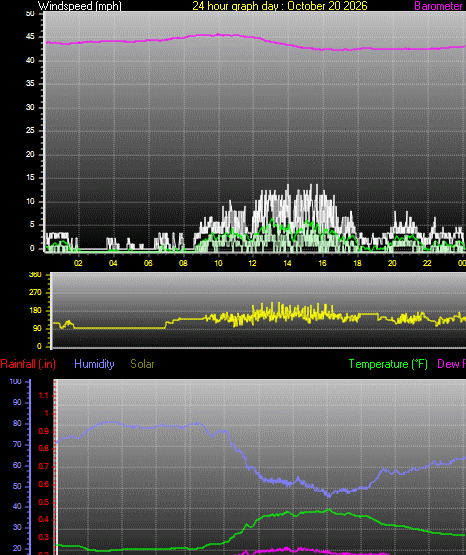Click the Temperature (°F) legend label
The image size is (466, 555).
pos(388,364)
